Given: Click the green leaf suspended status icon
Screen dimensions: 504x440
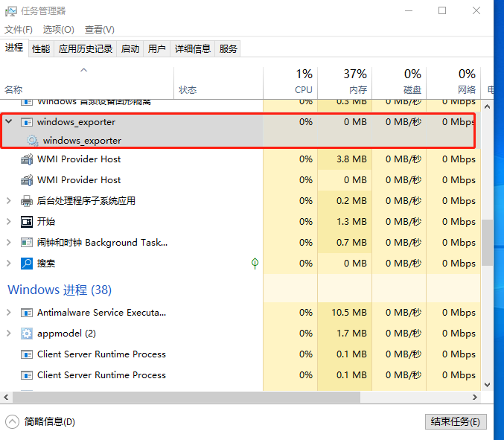Looking at the screenshot, I should (x=255, y=264).
